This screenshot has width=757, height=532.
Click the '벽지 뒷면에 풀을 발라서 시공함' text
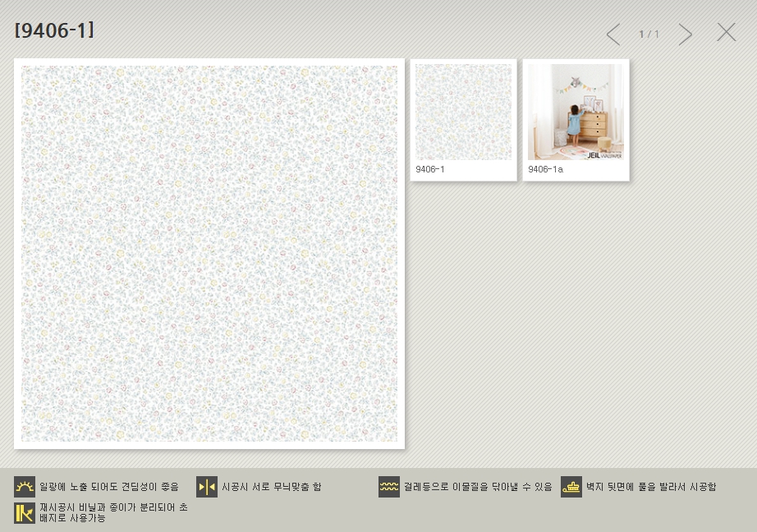click(651, 487)
